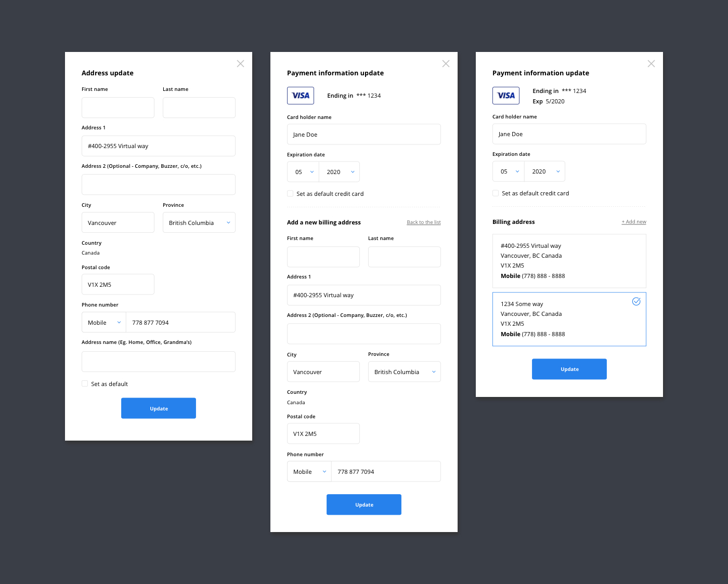The width and height of the screenshot is (728, 584).
Task: Click the Address 2 optional field in Address update
Action: pos(159,184)
